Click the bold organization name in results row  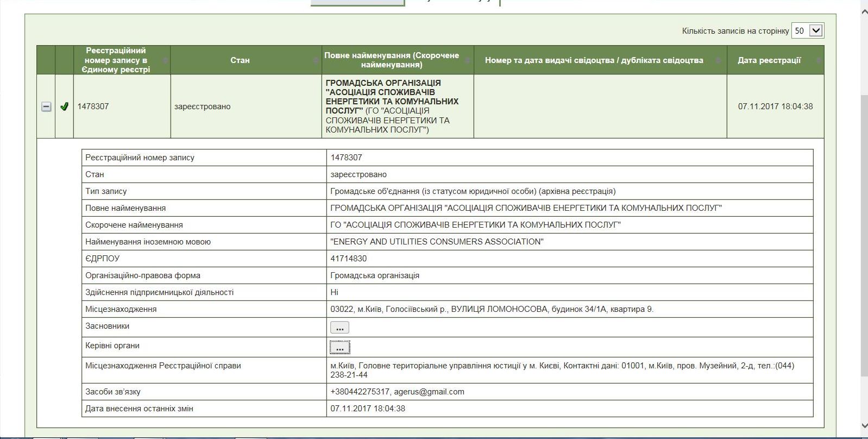pyautogui.click(x=391, y=97)
